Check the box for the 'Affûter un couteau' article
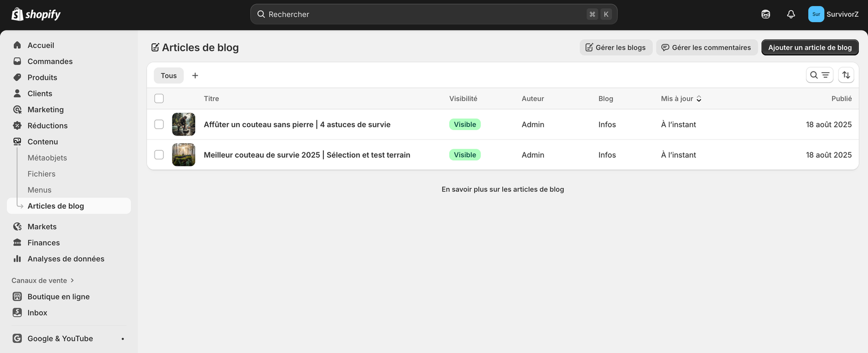 pos(159,125)
